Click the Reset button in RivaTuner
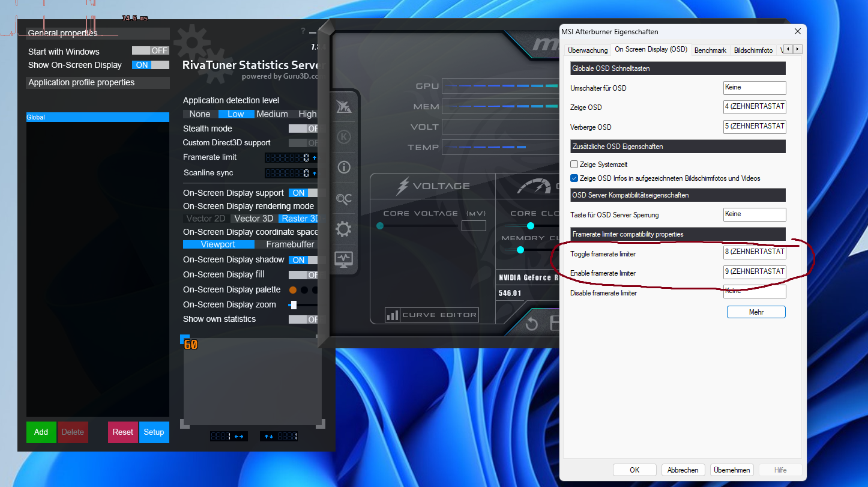868x487 pixels. pos(123,432)
